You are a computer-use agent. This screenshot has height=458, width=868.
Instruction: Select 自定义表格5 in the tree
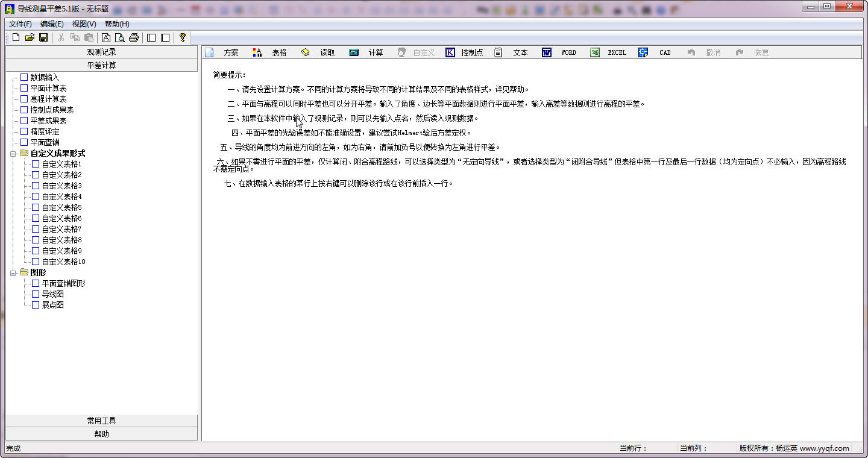tap(61, 207)
